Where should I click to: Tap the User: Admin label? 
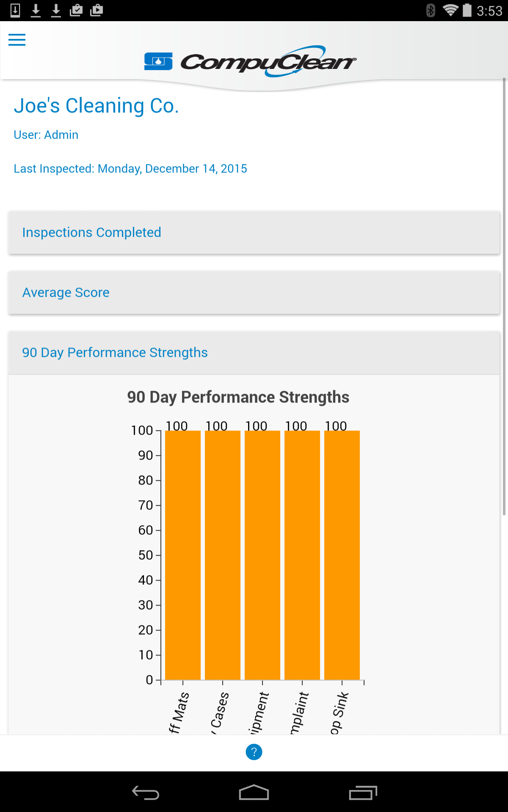click(x=46, y=135)
